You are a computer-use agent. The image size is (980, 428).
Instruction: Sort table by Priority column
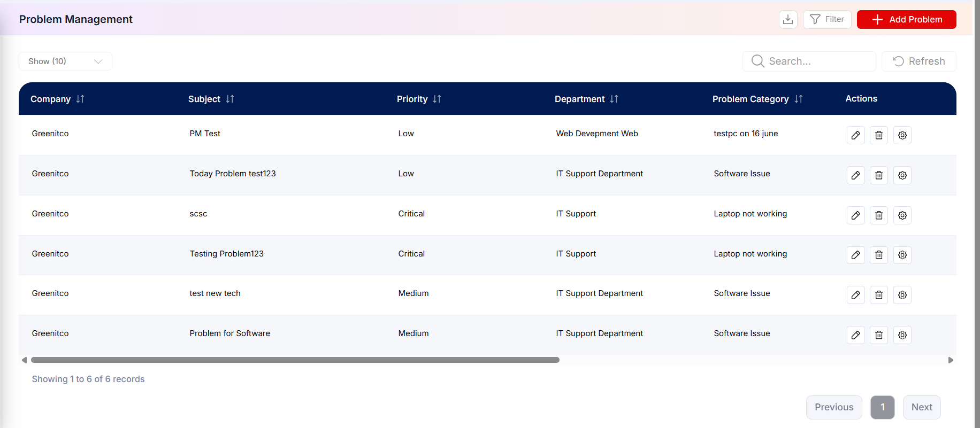point(437,99)
